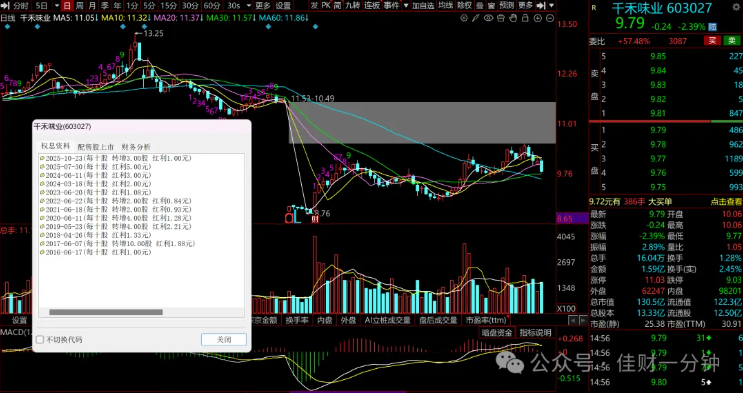Open the 30s period dropdown
The width and height of the screenshot is (743, 393).
tap(239, 6)
